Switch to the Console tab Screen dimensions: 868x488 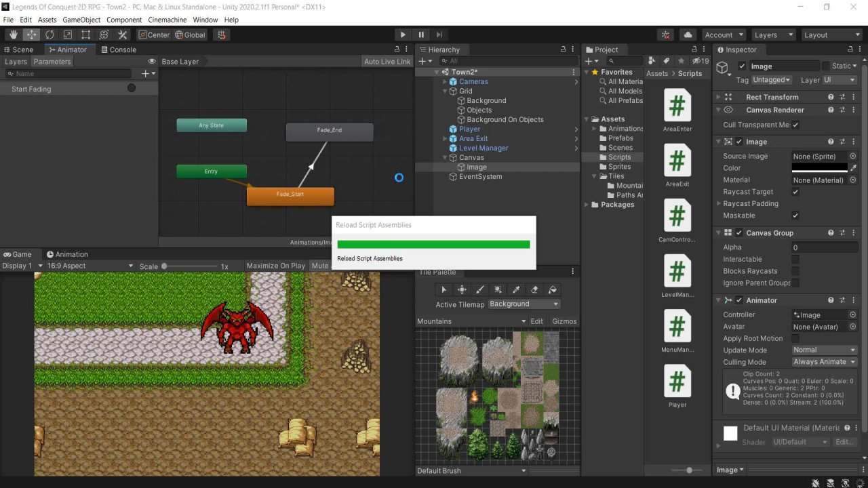(119, 49)
